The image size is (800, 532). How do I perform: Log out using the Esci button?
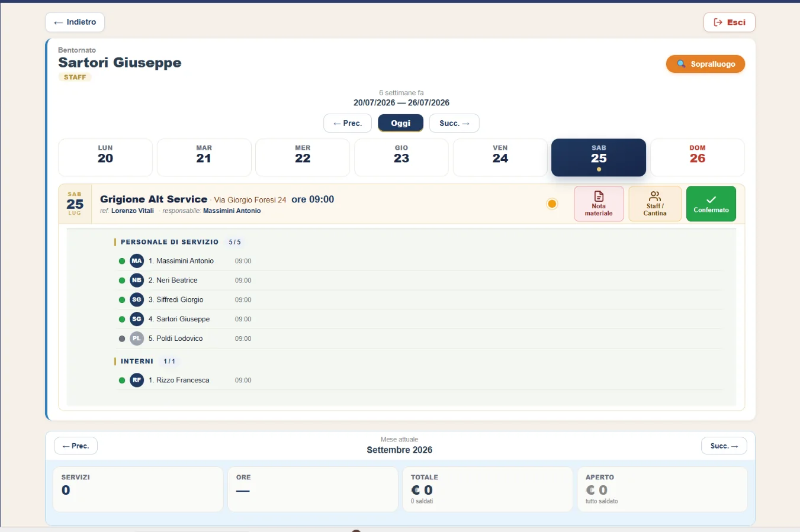pos(730,22)
